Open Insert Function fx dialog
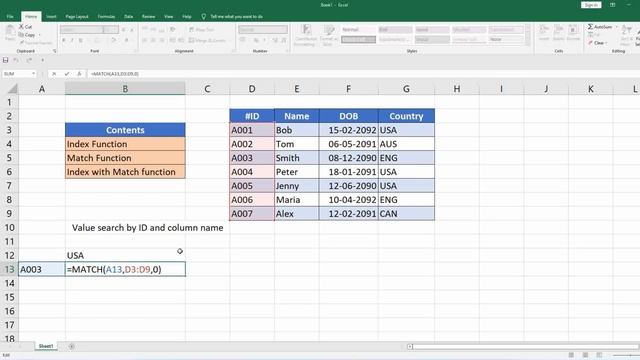This screenshot has height=360, width=640. pyautogui.click(x=79, y=74)
